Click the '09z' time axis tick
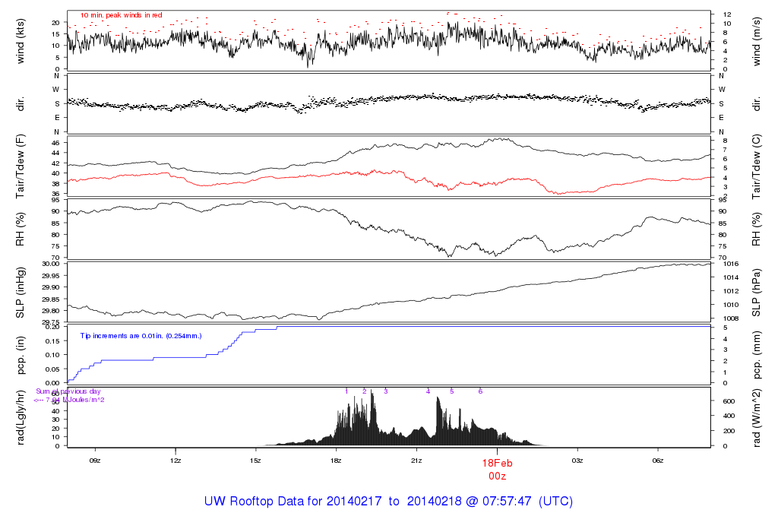 [x=95, y=461]
